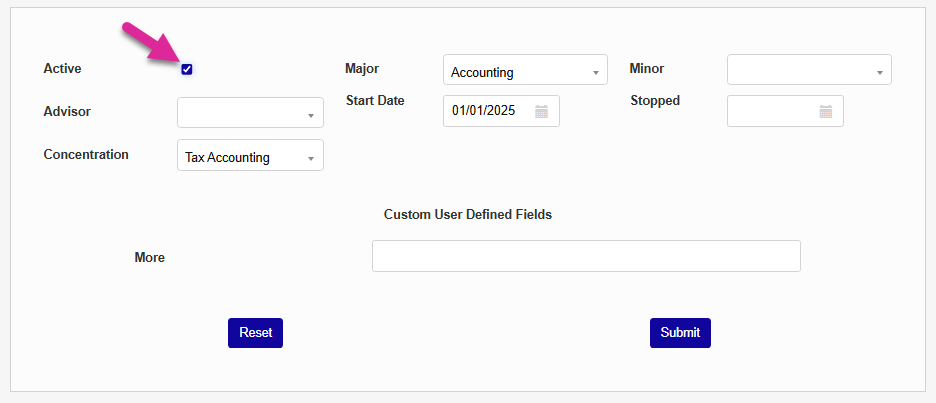
Task: Click the More field label
Action: [150, 257]
